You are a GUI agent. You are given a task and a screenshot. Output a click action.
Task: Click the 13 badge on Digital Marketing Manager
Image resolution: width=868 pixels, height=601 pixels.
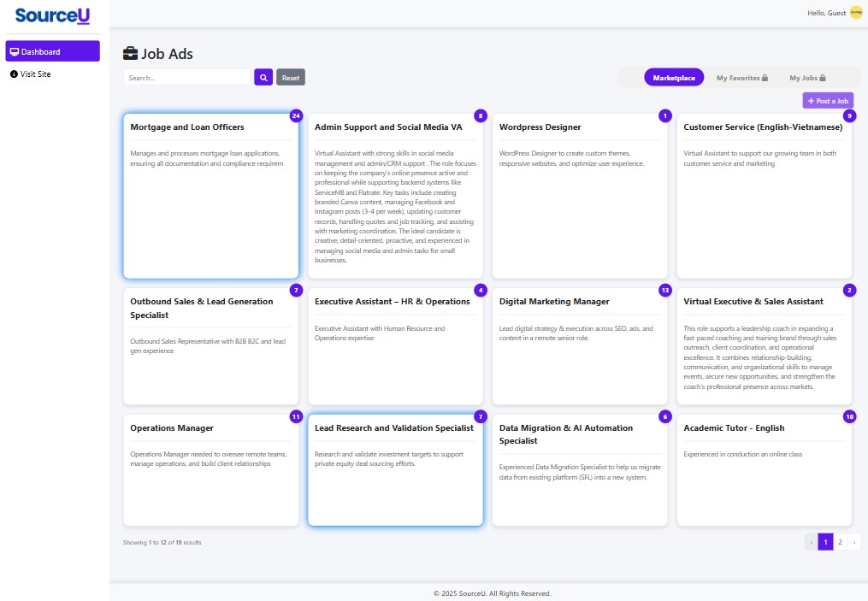[x=665, y=290]
